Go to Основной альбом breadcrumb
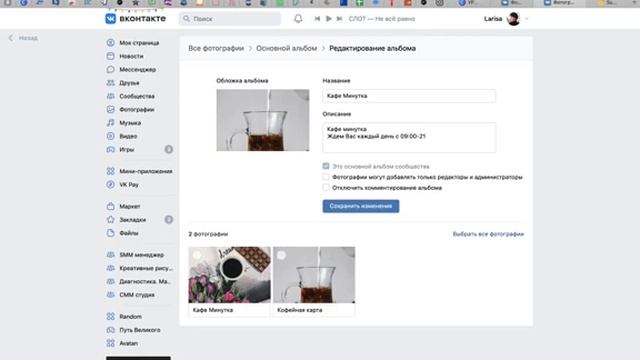This screenshot has width=640, height=360. click(x=287, y=48)
